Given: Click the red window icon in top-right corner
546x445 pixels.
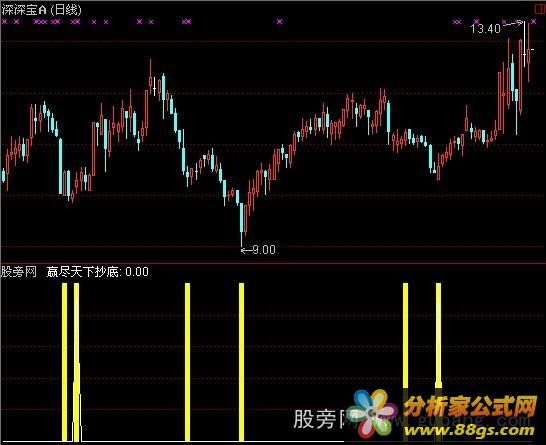Looking at the screenshot, I should click(x=539, y=8).
